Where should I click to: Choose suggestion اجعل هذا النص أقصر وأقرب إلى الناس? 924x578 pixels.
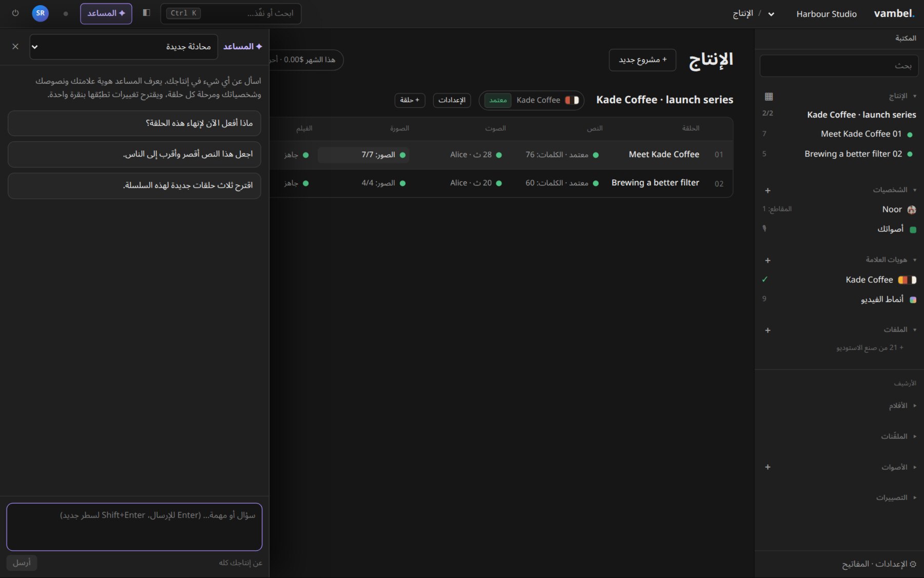click(134, 155)
